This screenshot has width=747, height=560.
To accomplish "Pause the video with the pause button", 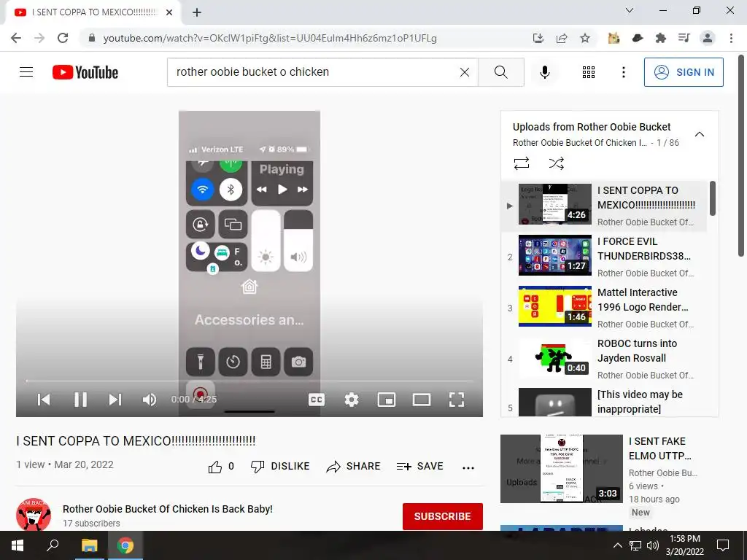I will [x=80, y=400].
